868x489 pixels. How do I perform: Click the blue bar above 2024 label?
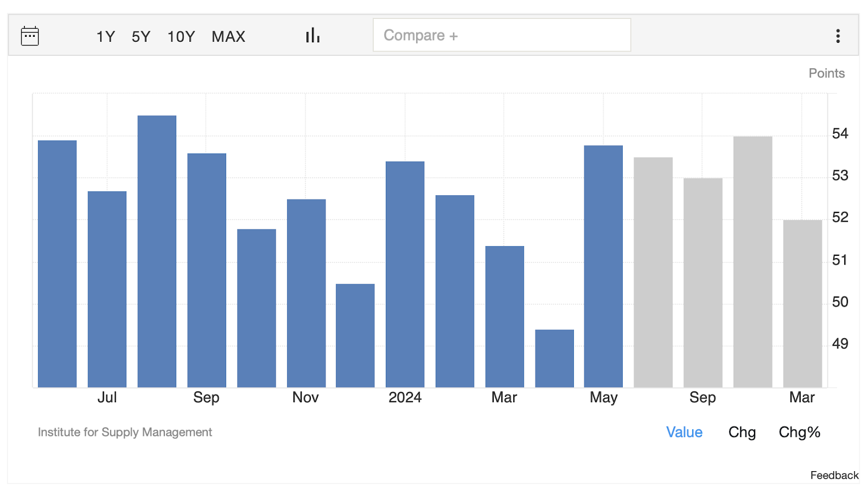point(405,274)
